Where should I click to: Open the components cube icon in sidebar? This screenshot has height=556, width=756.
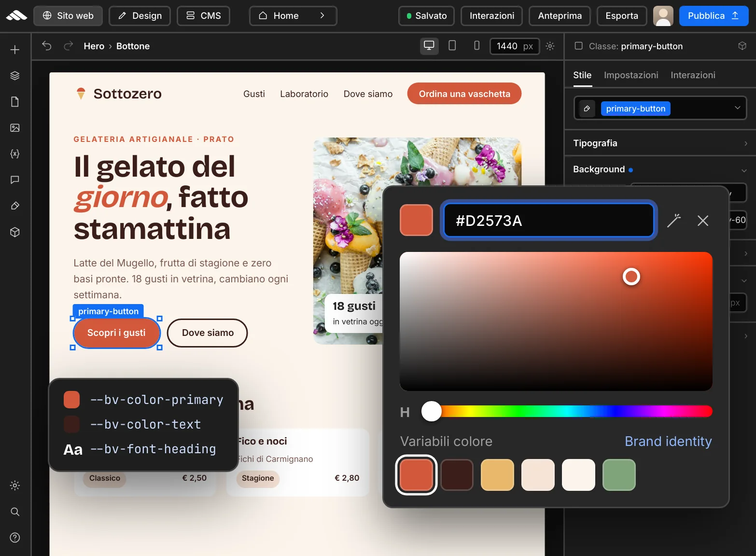(15, 232)
